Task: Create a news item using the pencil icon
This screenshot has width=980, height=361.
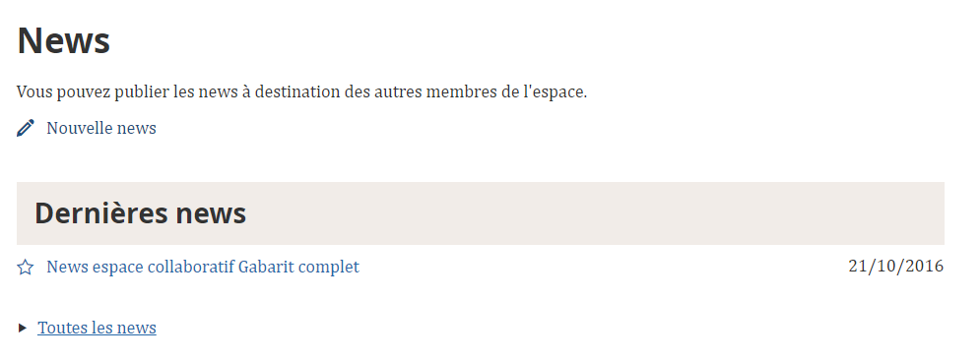Action: (26, 128)
